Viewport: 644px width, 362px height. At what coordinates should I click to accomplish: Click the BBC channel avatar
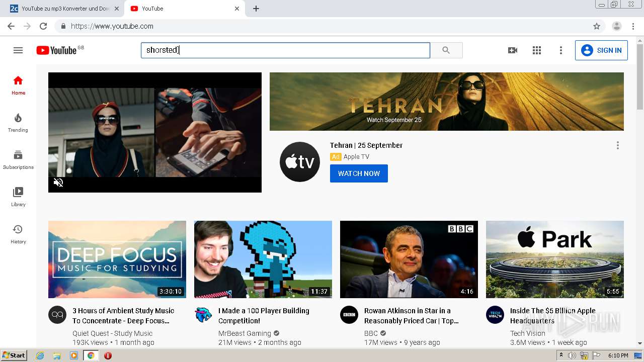[x=349, y=315]
